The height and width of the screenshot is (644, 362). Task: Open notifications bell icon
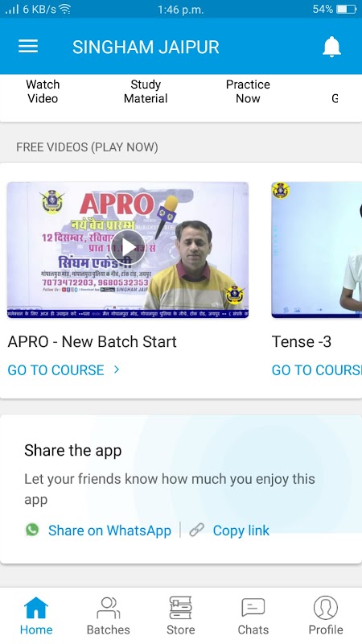coord(331,47)
